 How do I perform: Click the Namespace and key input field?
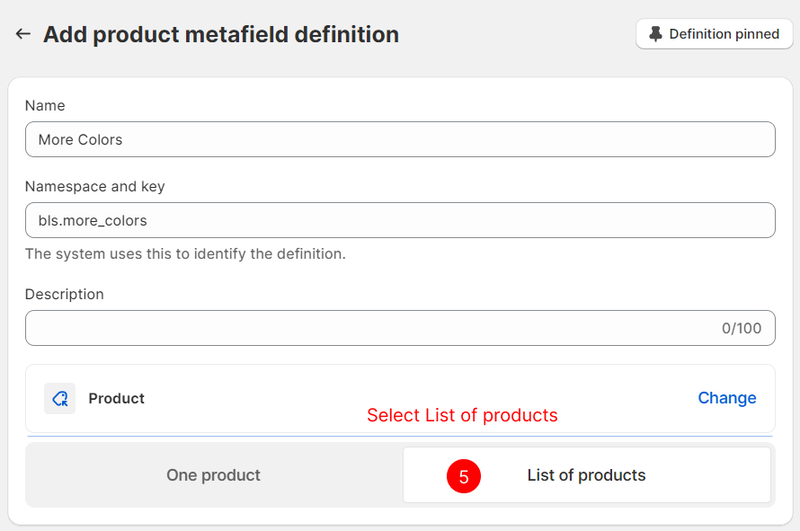400,220
